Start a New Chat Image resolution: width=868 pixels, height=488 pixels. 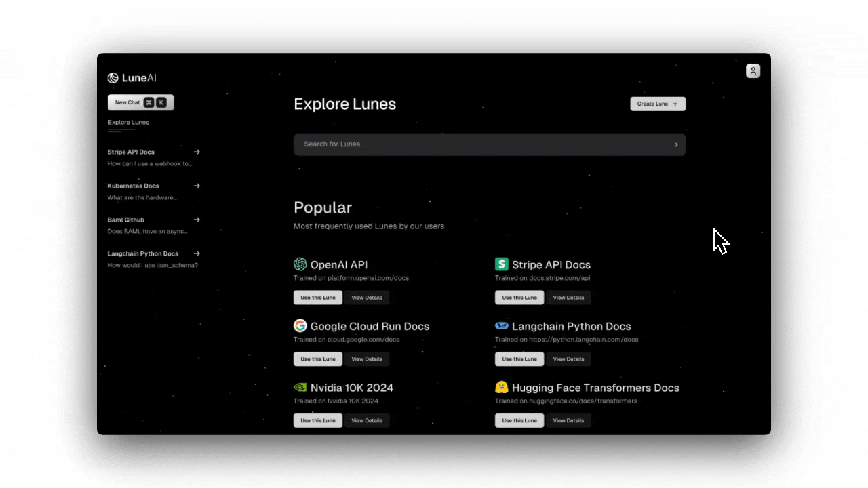[x=141, y=102]
